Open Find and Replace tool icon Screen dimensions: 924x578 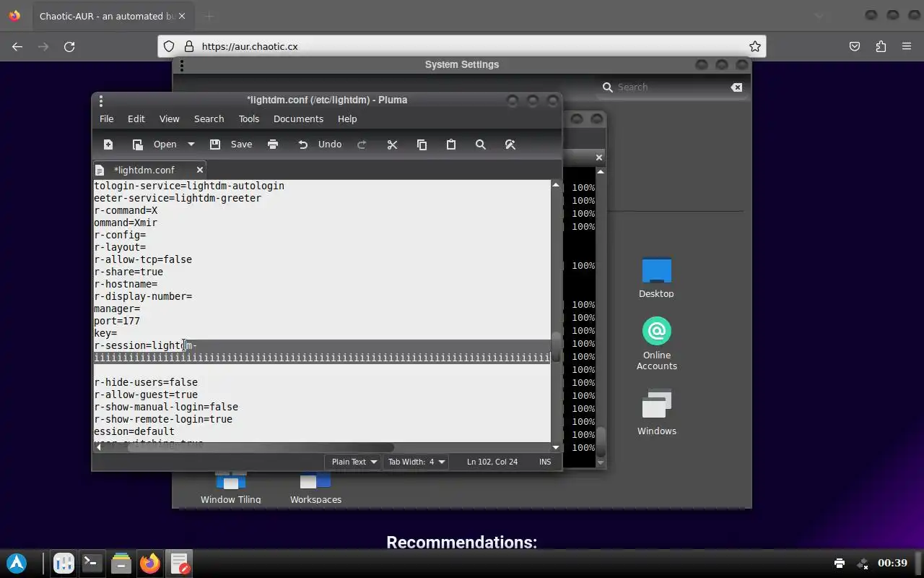coord(510,144)
